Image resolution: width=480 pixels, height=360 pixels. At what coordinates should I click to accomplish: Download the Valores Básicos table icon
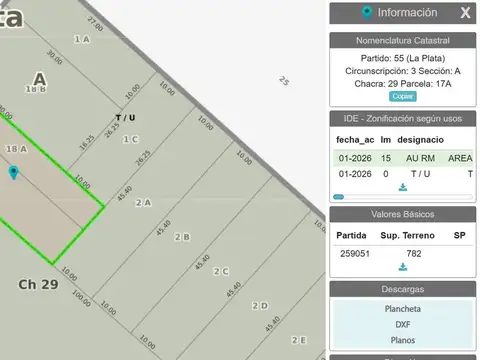(403, 267)
